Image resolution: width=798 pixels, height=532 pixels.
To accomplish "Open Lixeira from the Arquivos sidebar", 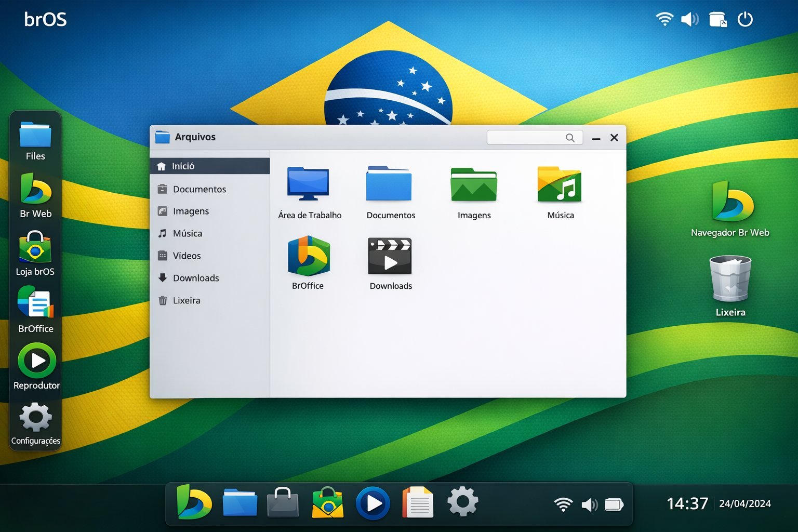I will point(187,300).
